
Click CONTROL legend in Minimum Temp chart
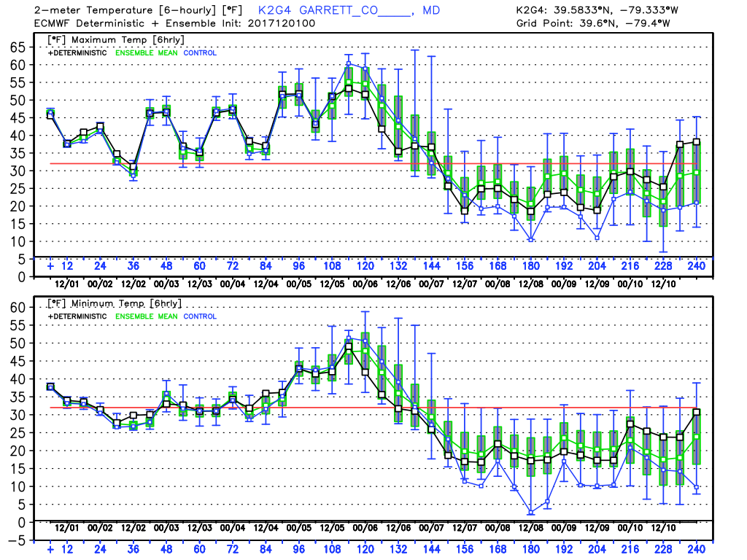click(199, 316)
